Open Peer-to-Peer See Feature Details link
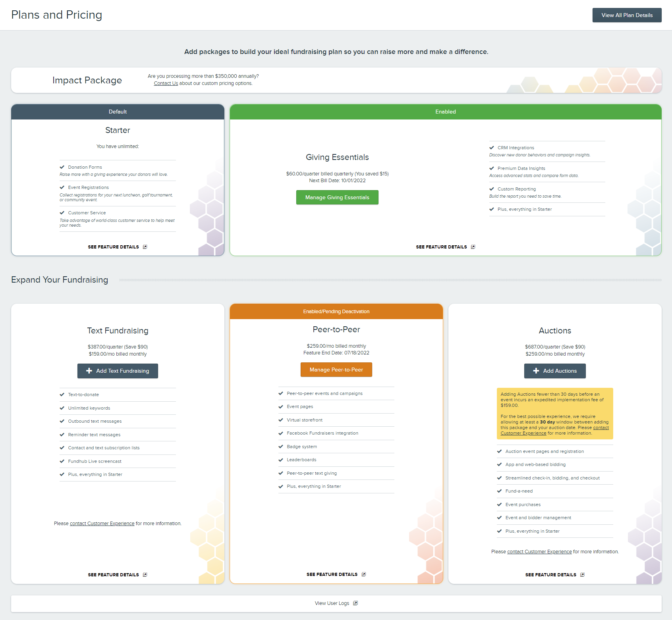Screen dimensions: 672x620 332,574
